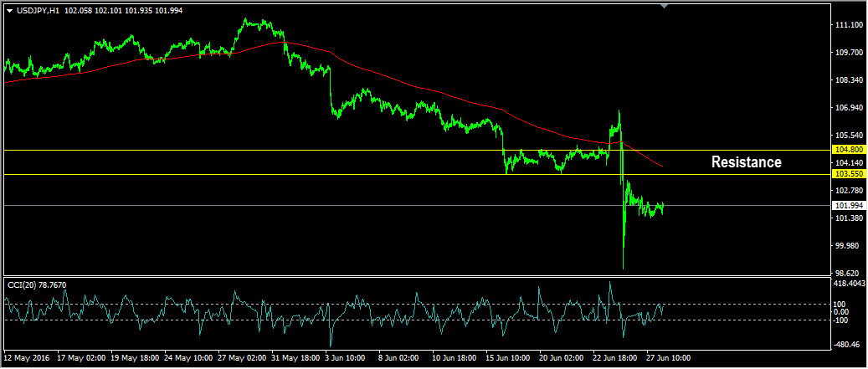
Task: Click the 0.00 CCI scale value
Action: pos(843,312)
